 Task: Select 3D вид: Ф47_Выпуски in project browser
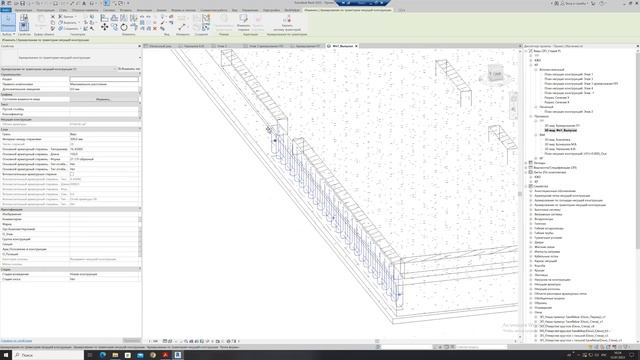[x=560, y=130]
